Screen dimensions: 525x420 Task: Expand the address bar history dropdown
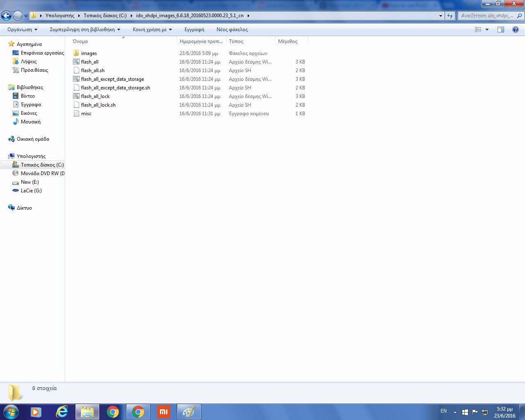(x=441, y=16)
